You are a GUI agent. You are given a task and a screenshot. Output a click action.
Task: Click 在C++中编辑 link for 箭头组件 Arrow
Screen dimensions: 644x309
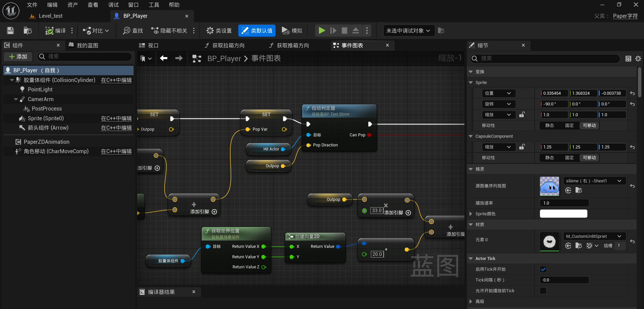(x=116, y=128)
